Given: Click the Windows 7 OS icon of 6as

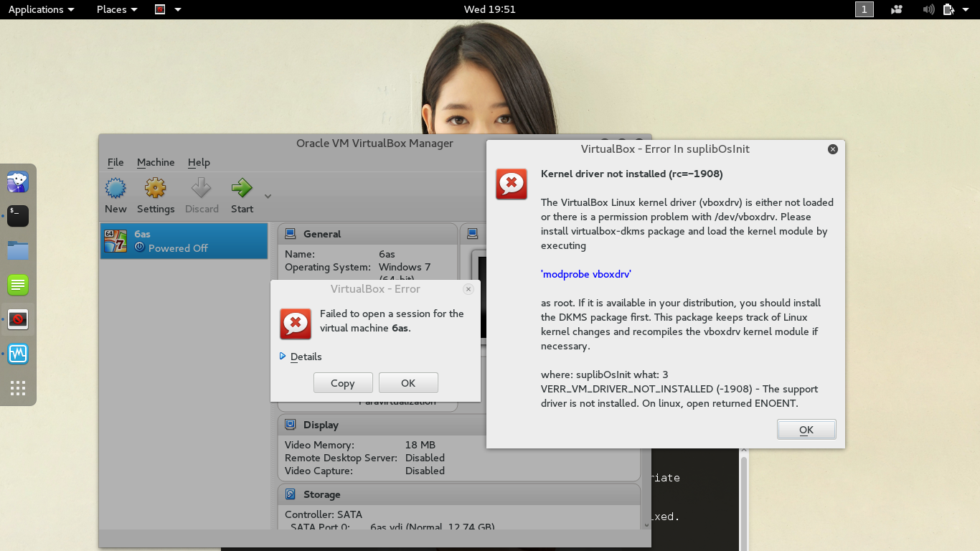Looking at the screenshot, I should [x=116, y=241].
